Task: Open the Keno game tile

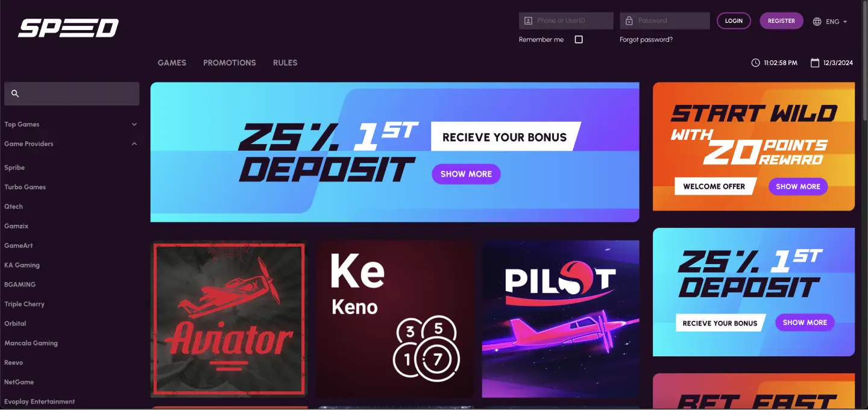Action: [x=395, y=318]
